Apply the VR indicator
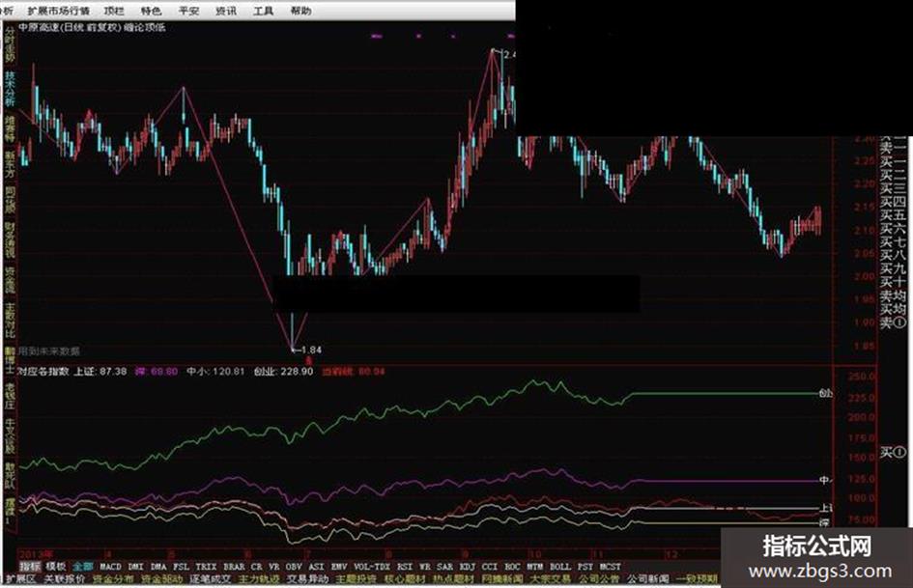This screenshot has width=913, height=588. pos(274,567)
